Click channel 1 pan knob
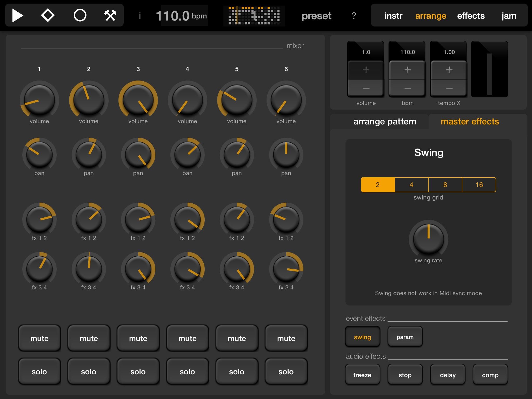 point(39,154)
